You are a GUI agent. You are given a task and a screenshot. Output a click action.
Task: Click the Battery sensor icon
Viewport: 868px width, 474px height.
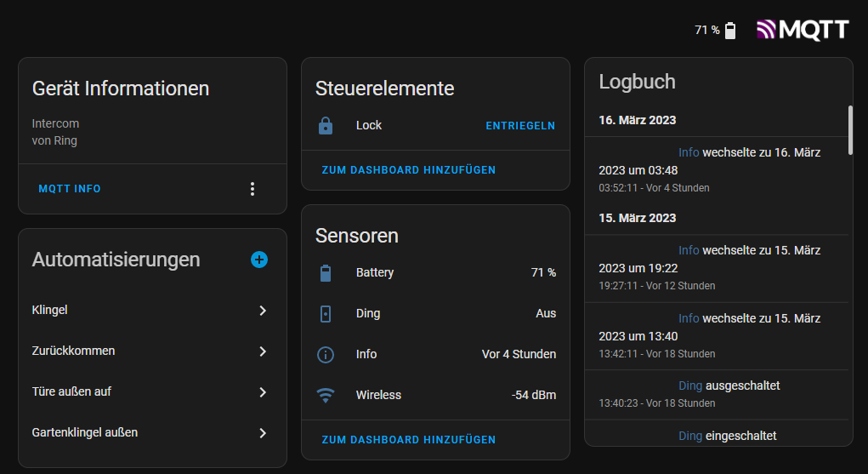pyautogui.click(x=326, y=273)
